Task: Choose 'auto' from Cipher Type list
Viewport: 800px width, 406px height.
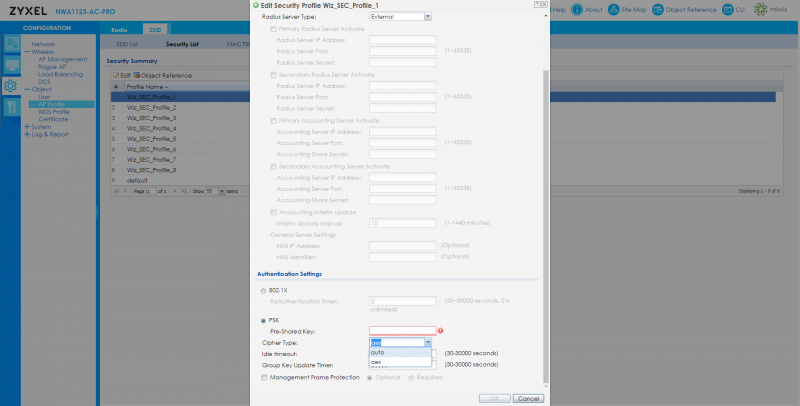Action: (x=401, y=352)
